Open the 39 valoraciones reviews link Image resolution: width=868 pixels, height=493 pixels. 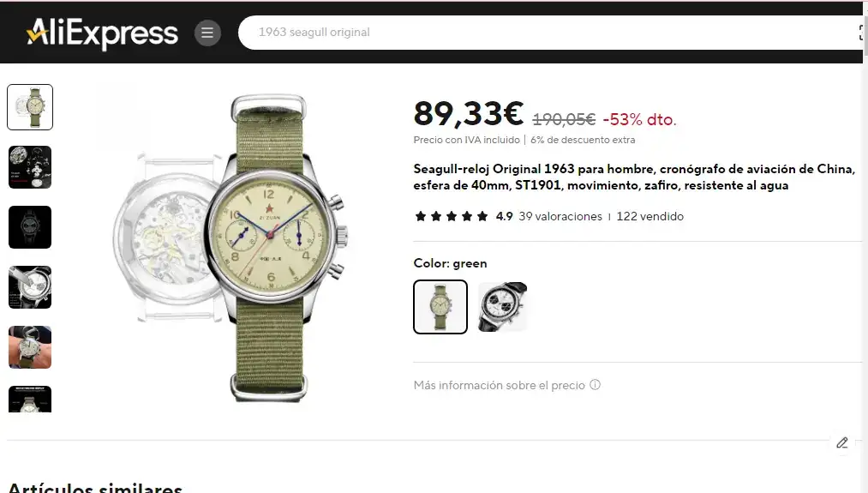560,217
